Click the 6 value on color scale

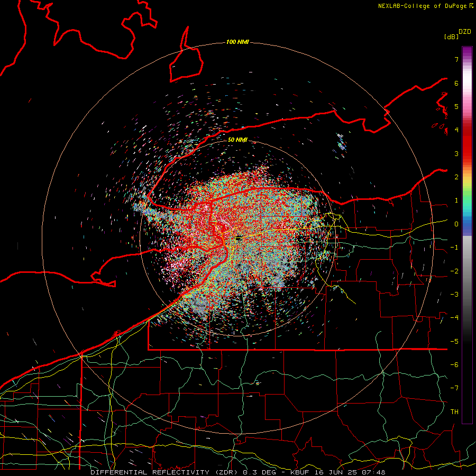coord(456,83)
